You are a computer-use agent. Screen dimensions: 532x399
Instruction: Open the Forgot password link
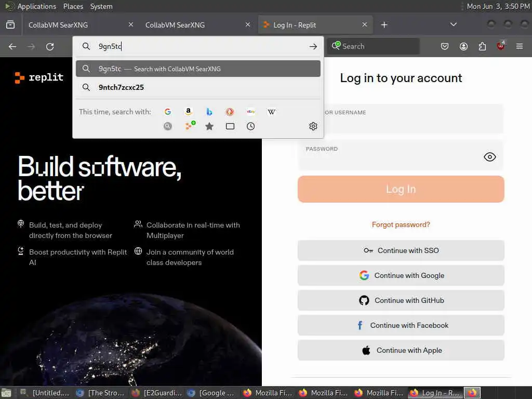click(401, 224)
